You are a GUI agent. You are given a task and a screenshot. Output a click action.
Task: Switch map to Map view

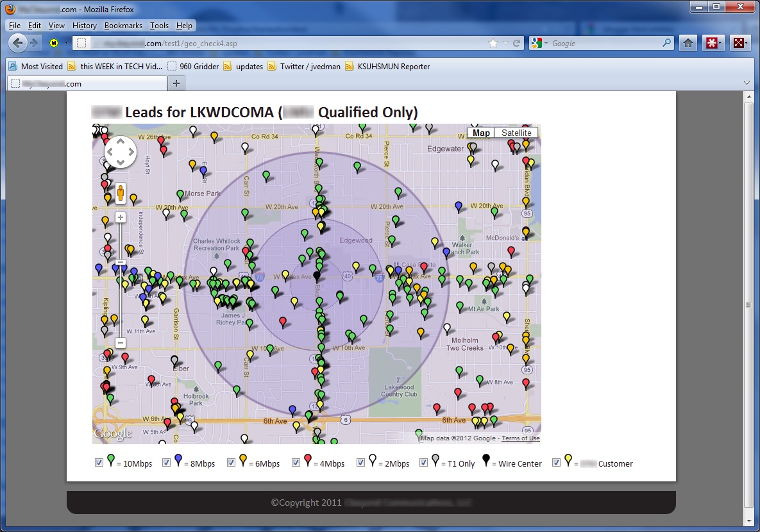(x=481, y=133)
